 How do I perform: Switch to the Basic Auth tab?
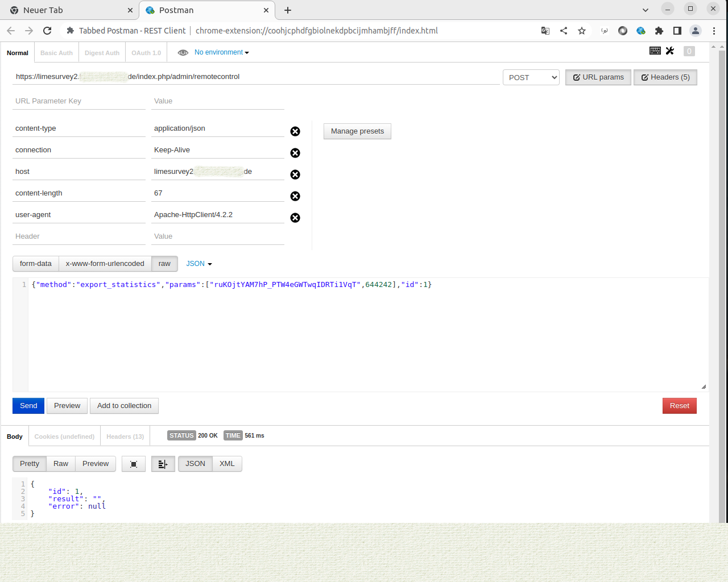(56, 53)
